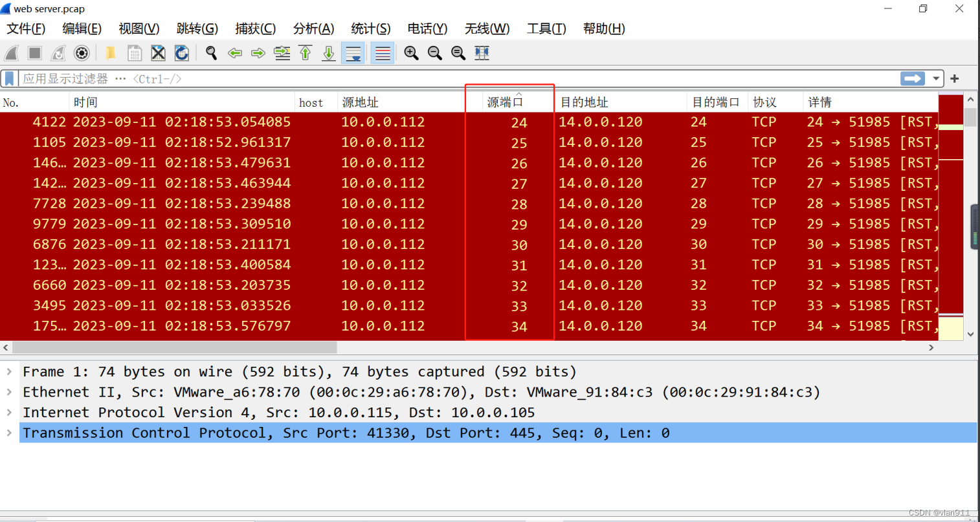Apply the display filter arrow button
The image size is (980, 522).
(x=913, y=78)
